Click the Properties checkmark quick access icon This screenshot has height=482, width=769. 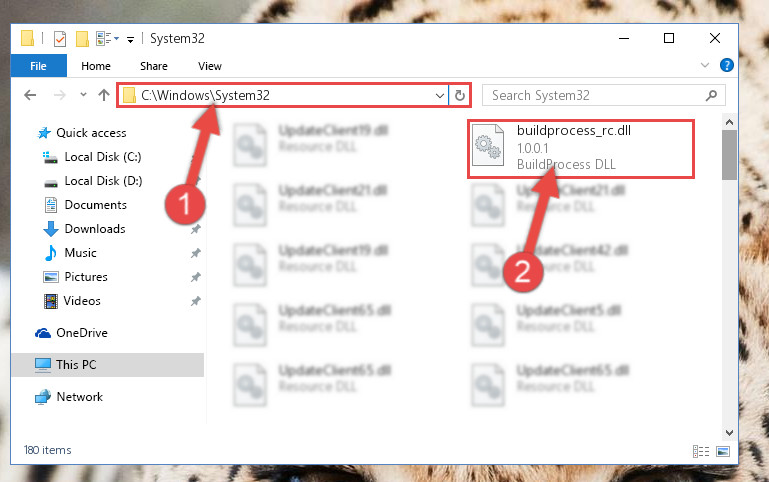60,38
